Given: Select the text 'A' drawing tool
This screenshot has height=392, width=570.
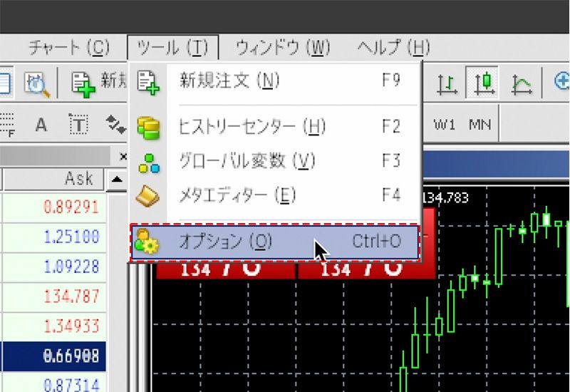Looking at the screenshot, I should [41, 125].
